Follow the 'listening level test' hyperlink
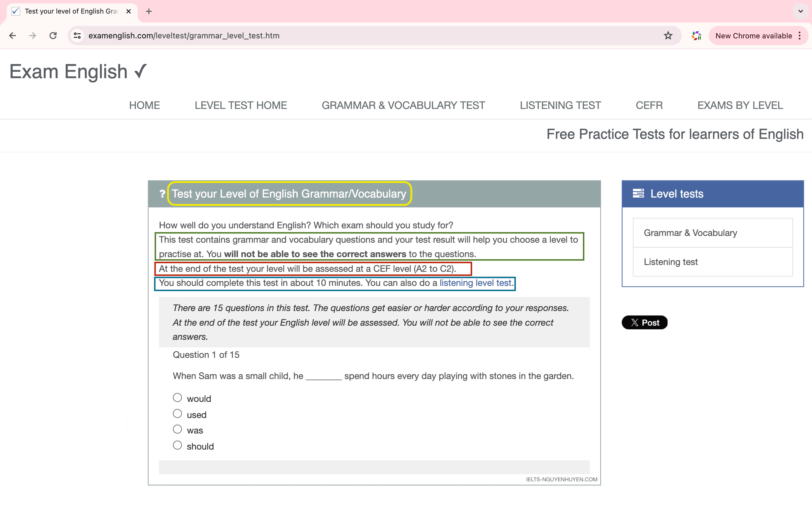The image size is (812, 508). click(475, 283)
